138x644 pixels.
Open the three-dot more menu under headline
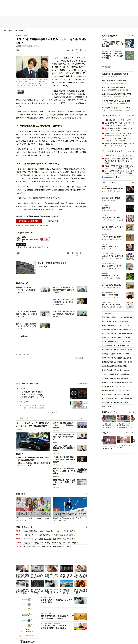click(85, 50)
